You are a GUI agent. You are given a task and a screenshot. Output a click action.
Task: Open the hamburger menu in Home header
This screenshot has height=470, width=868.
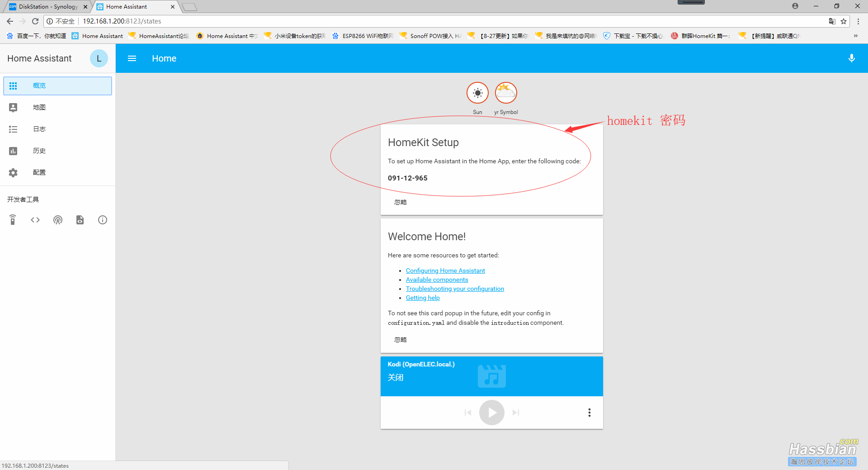pos(132,58)
